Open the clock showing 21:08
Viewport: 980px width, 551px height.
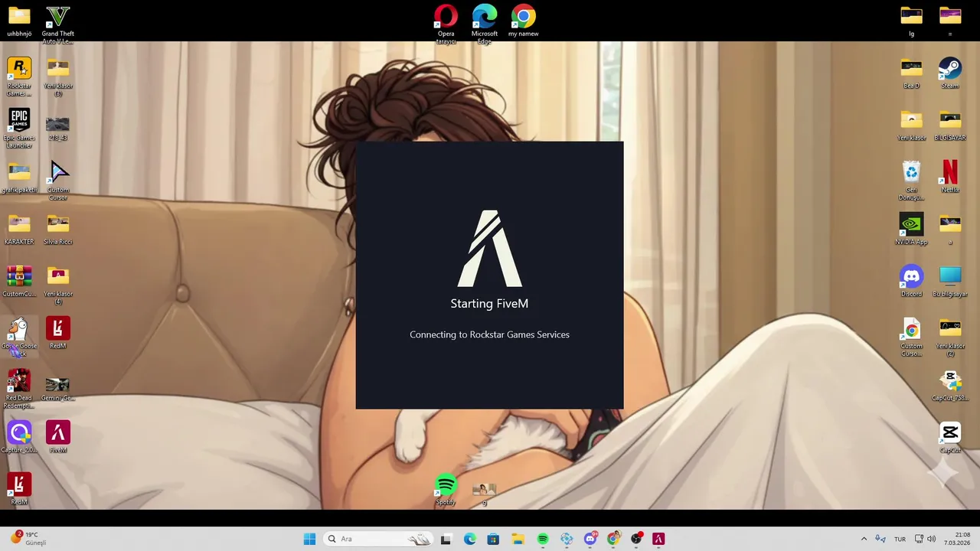coord(957,539)
